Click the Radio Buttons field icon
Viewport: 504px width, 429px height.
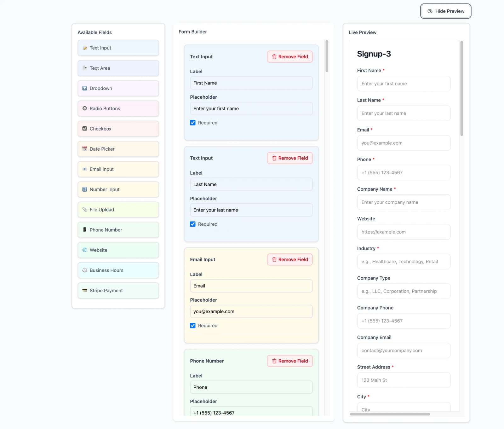(85, 108)
